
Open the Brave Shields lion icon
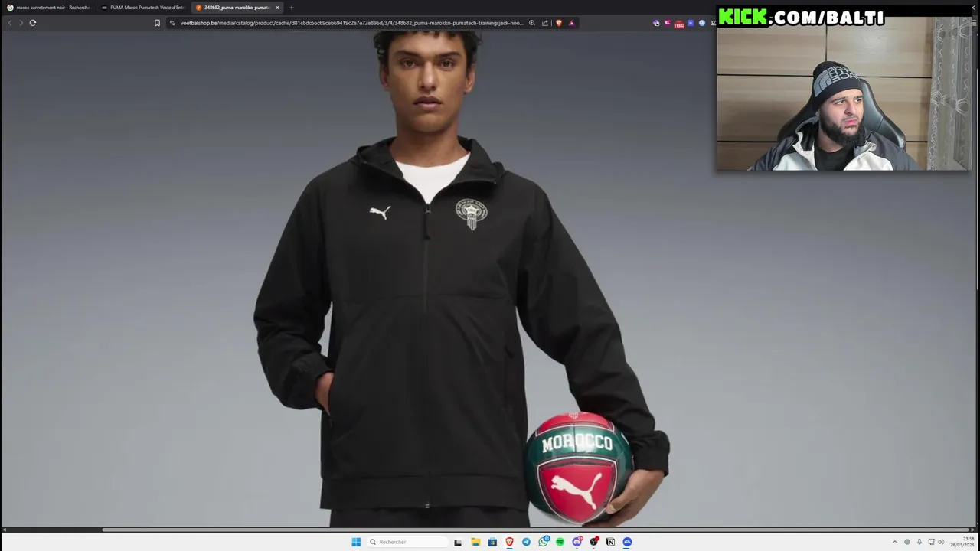(558, 23)
